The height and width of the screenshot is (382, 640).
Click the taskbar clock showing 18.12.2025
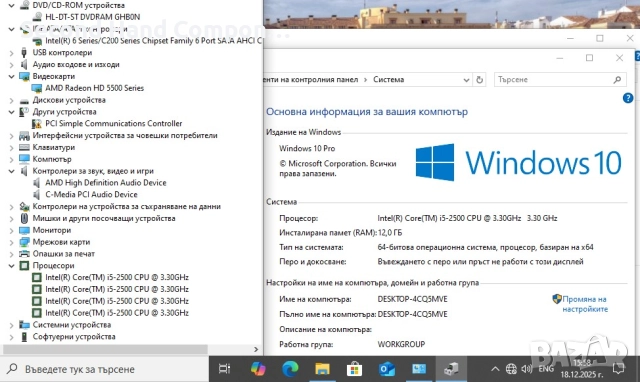(x=581, y=369)
